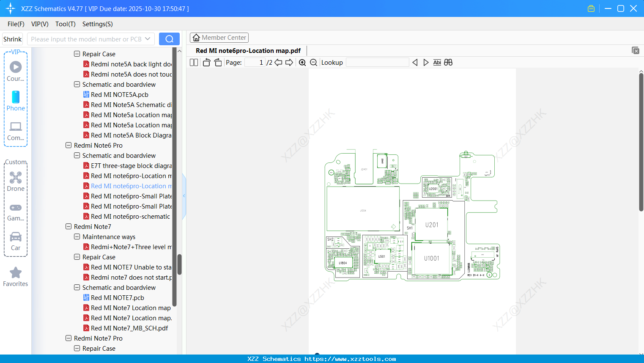Toggle the Abi match-text option
Screen dimensions: 644x363
point(437,63)
